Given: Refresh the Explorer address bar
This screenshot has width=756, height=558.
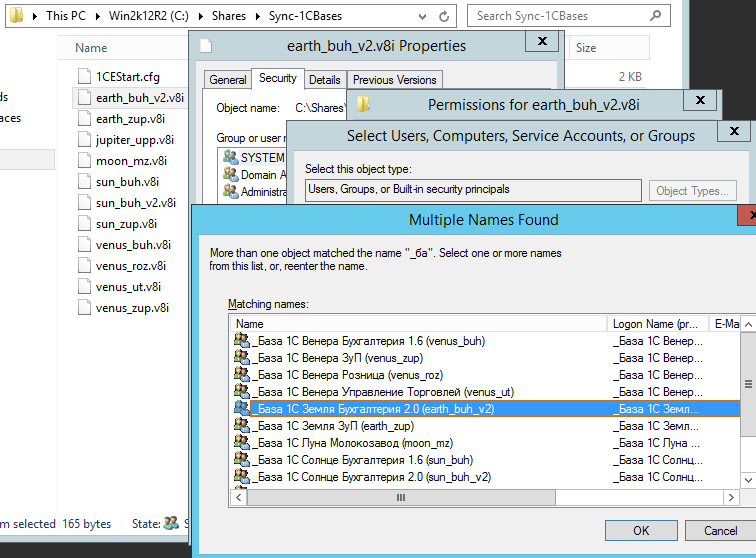Looking at the screenshot, I should tap(444, 16).
